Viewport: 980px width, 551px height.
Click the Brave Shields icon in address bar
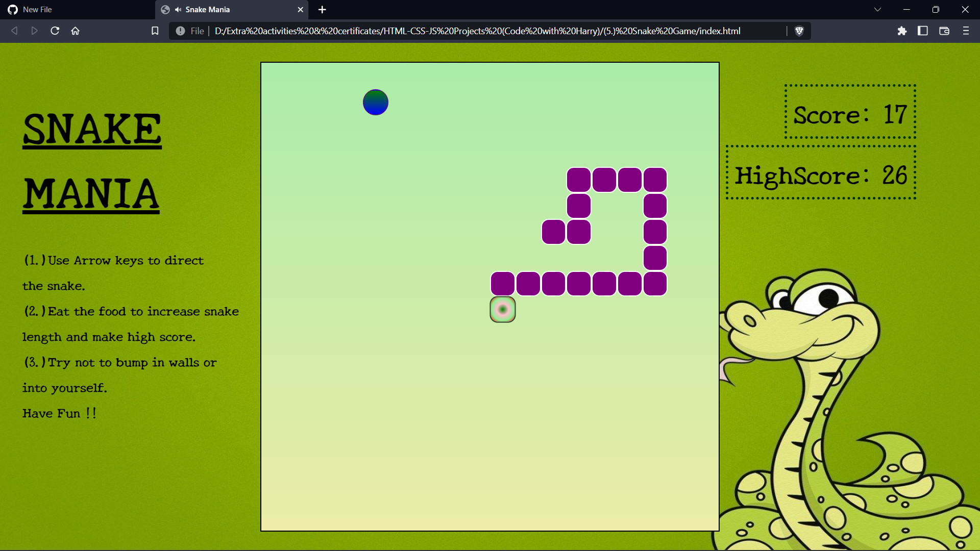799,31
